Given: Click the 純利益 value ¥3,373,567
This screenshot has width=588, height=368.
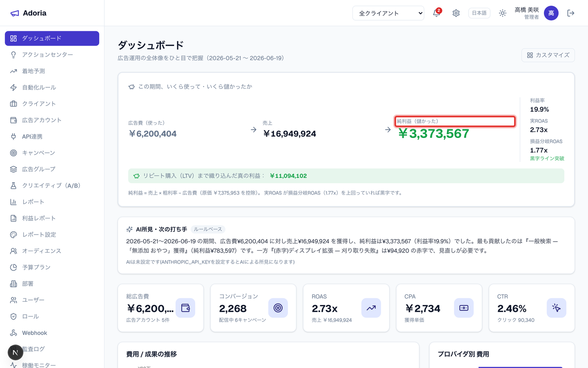Looking at the screenshot, I should tap(434, 133).
